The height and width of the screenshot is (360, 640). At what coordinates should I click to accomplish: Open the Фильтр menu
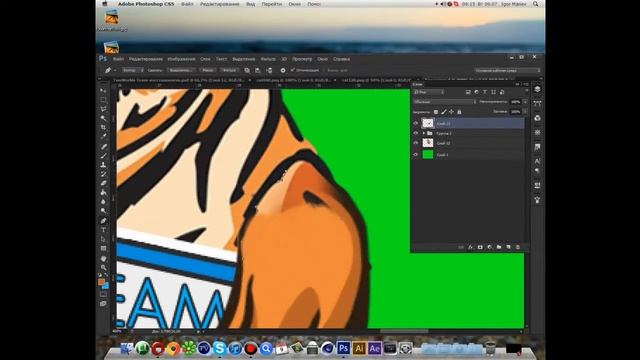point(268,59)
